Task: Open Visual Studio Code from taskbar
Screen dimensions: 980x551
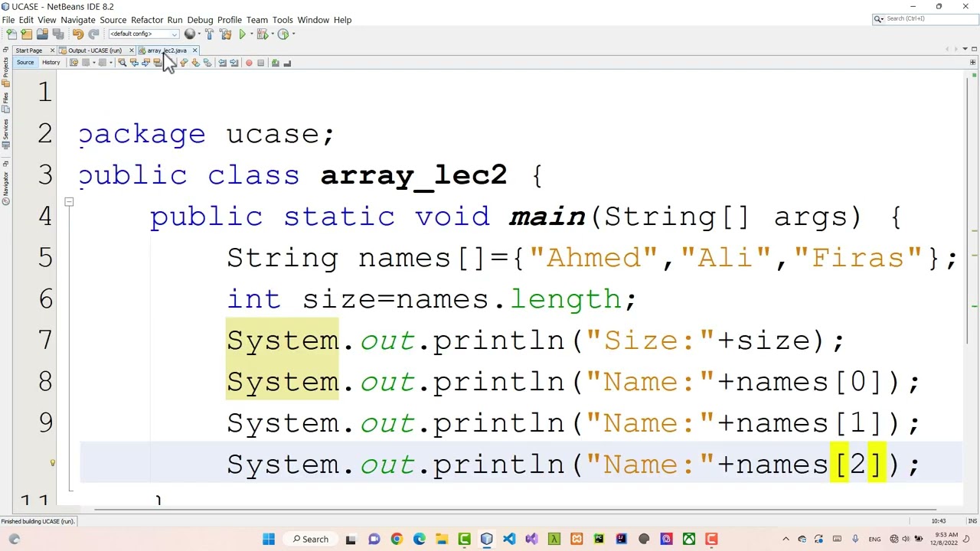Action: [x=509, y=539]
